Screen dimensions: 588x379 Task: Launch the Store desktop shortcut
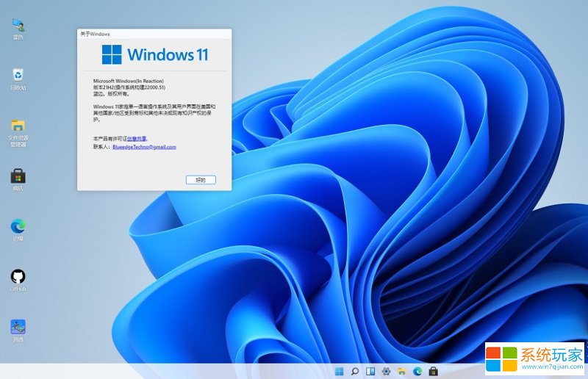(x=18, y=180)
